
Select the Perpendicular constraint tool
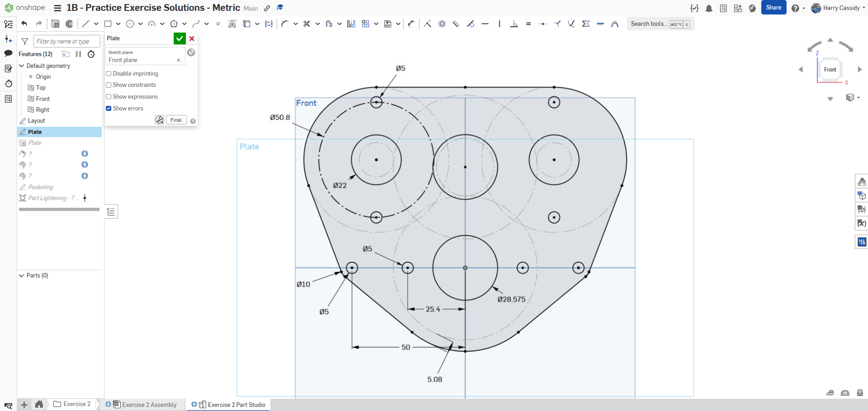[x=514, y=24]
